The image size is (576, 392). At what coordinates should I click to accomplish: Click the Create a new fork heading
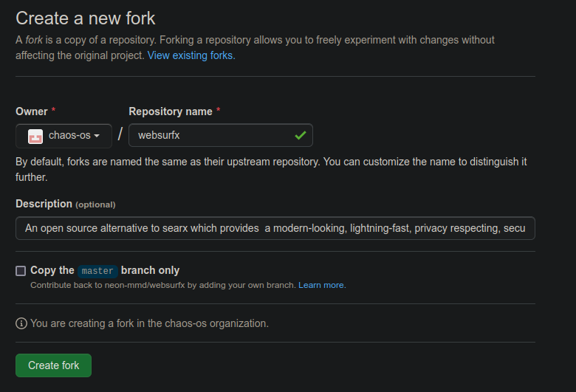click(85, 18)
